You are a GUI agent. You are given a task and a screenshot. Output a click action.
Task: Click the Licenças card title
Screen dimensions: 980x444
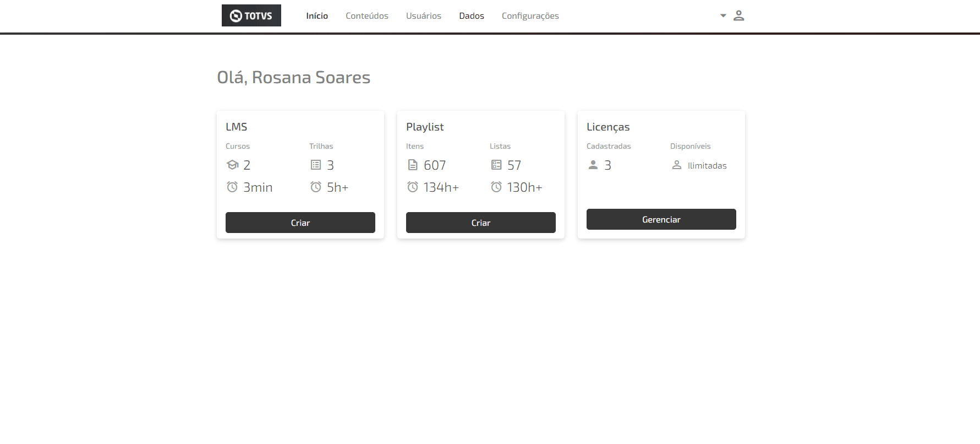608,127
